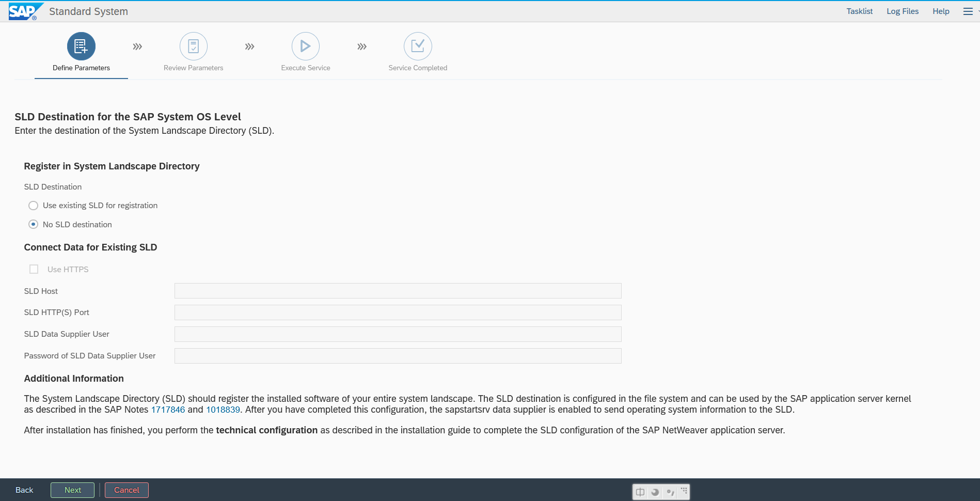Image resolution: width=980 pixels, height=501 pixels.
Task: Click the Cancel button
Action: coord(127,490)
